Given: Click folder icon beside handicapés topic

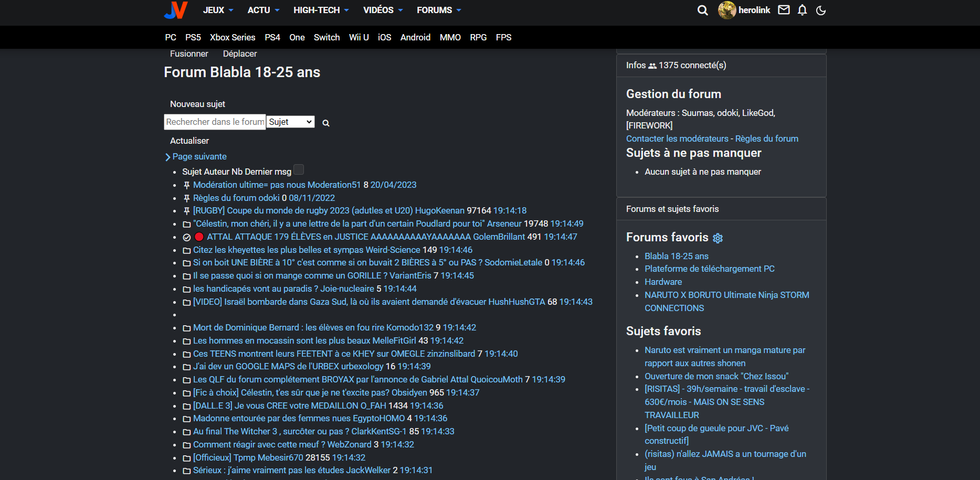Looking at the screenshot, I should click(x=186, y=289).
